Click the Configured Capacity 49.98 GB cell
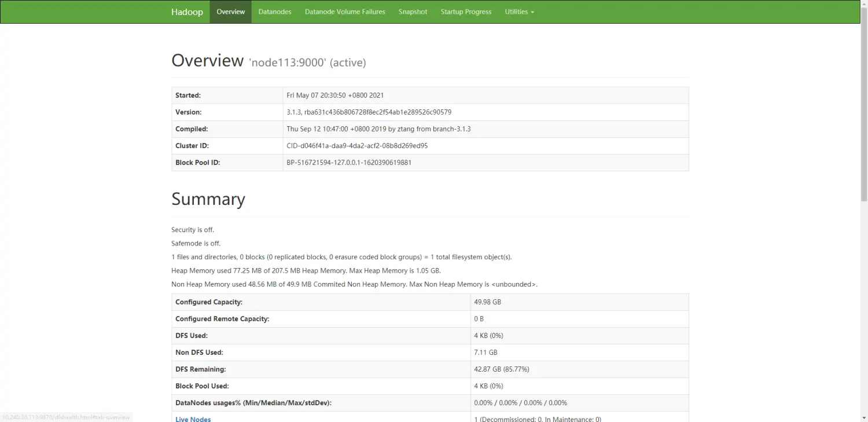Image resolution: width=868 pixels, height=422 pixels. 487,302
